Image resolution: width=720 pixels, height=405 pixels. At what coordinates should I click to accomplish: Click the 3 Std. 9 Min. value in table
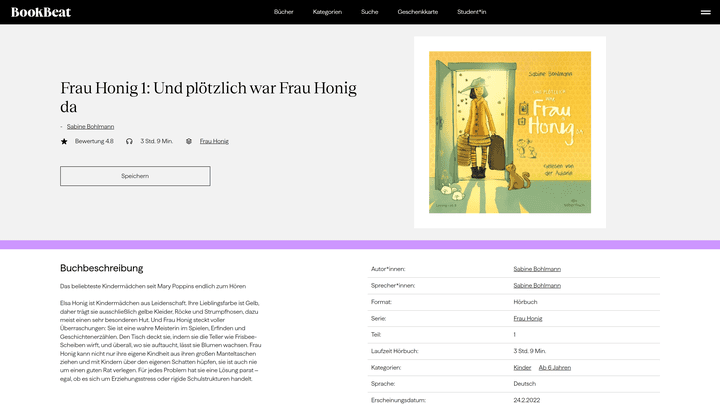pyautogui.click(x=529, y=351)
